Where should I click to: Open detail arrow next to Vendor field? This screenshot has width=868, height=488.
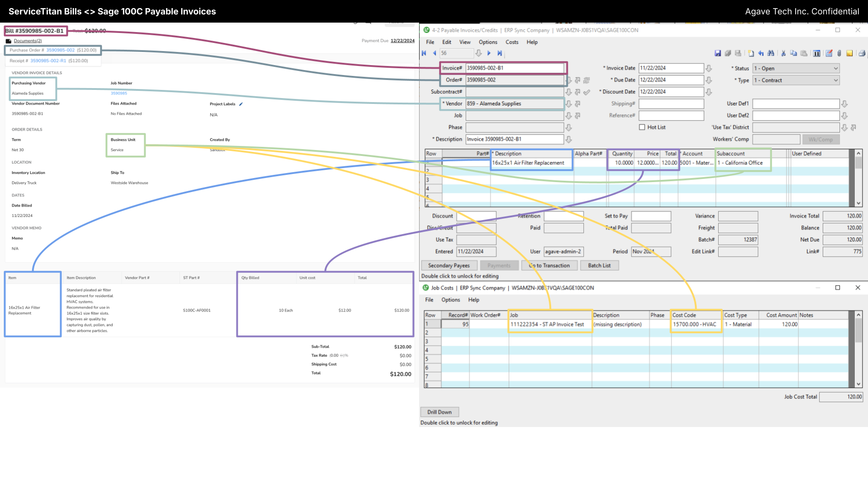pyautogui.click(x=577, y=104)
